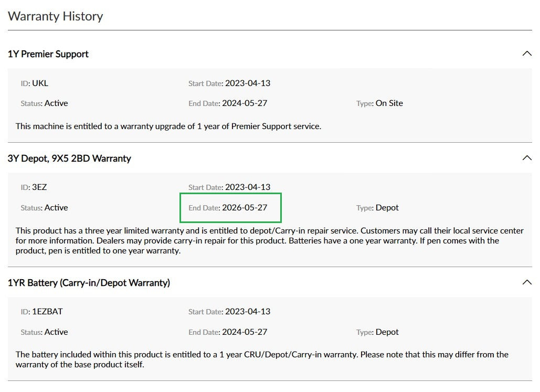Image resolution: width=540 pixels, height=392 pixels.
Task: Click the 3EZ warranty ID
Action: click(39, 187)
